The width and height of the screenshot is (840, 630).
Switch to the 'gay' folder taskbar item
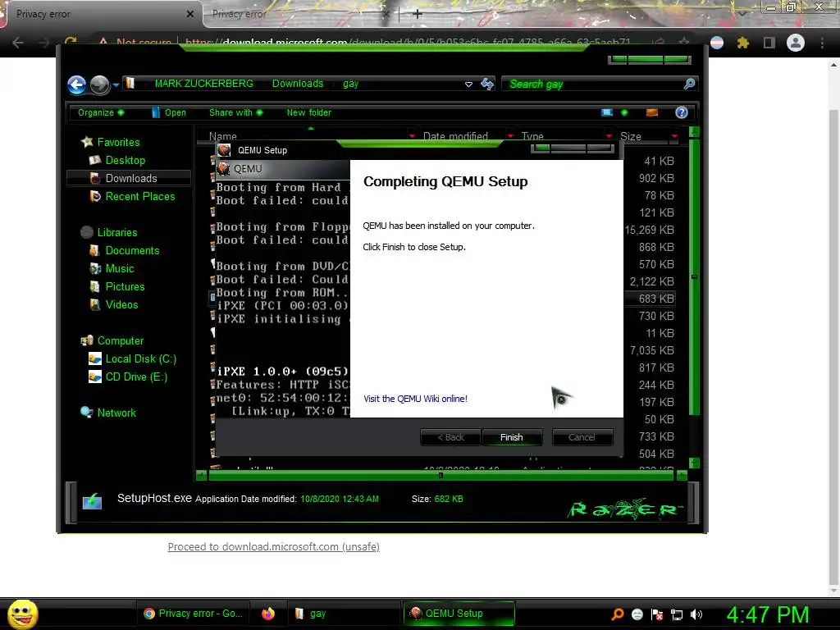(x=343, y=614)
